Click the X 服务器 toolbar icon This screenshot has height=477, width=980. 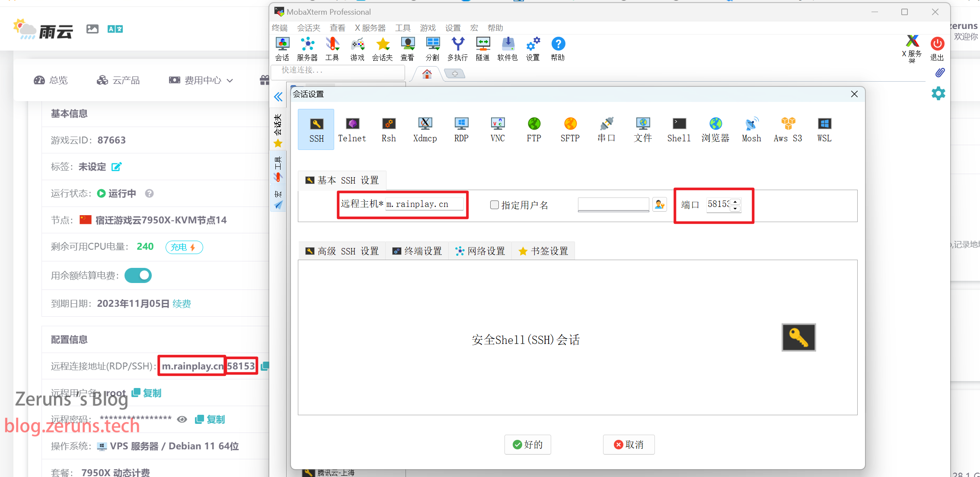tap(912, 48)
